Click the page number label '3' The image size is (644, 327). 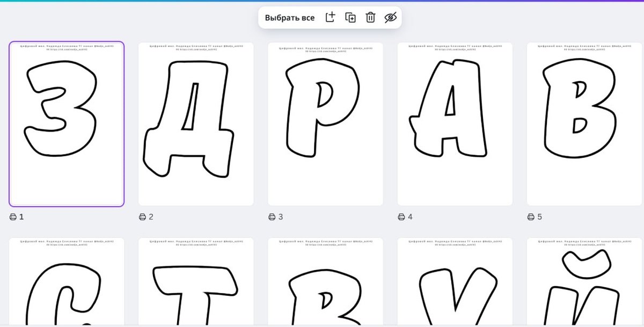(x=281, y=217)
